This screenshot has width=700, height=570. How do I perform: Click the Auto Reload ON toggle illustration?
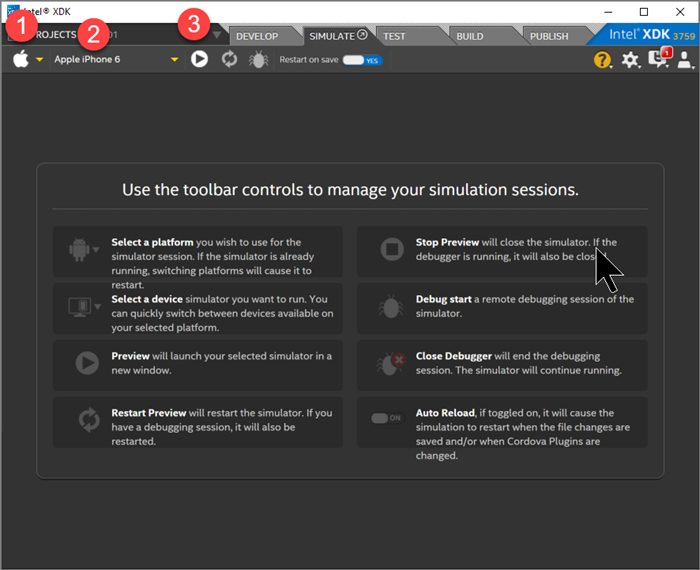coord(388,418)
